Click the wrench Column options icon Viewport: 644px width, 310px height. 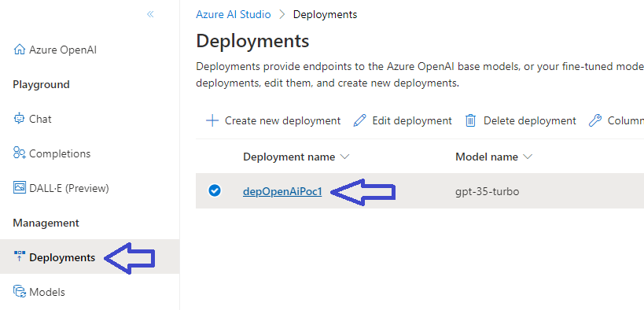(x=594, y=121)
